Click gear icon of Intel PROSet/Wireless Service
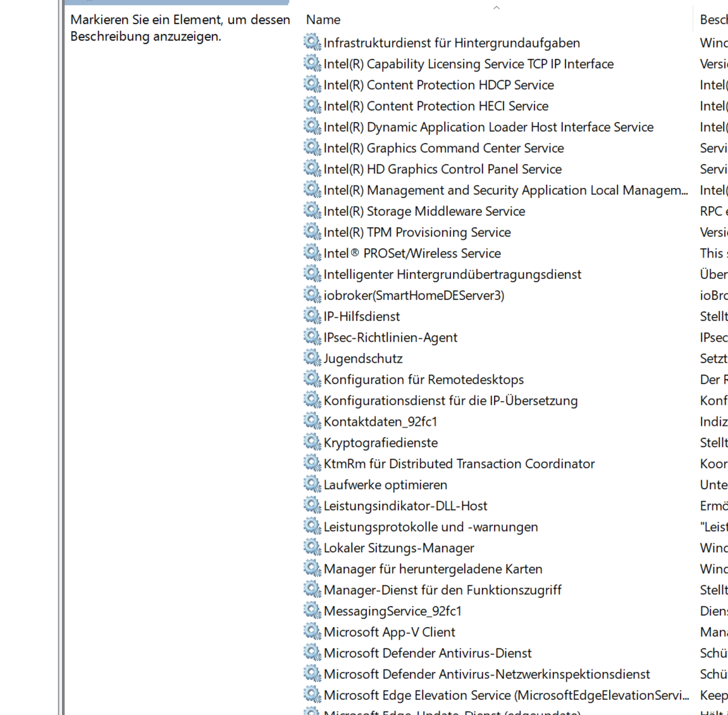 (x=312, y=252)
